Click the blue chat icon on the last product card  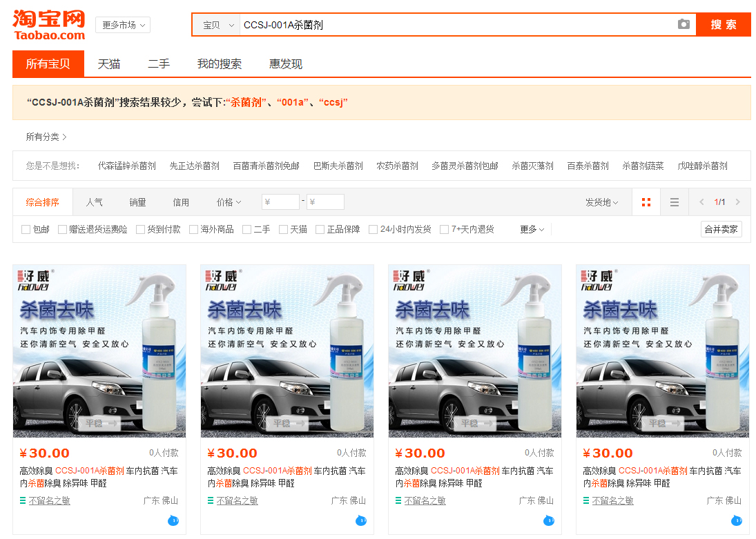click(736, 520)
